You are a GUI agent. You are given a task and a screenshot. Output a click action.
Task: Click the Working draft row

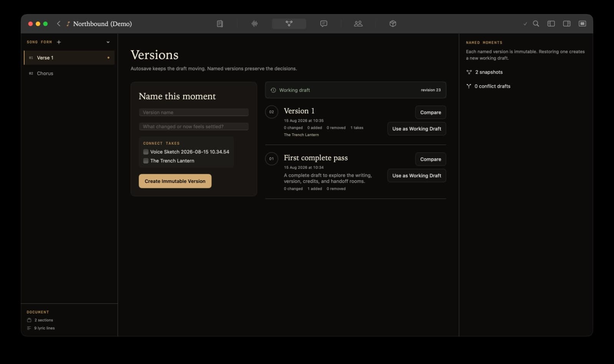point(356,90)
